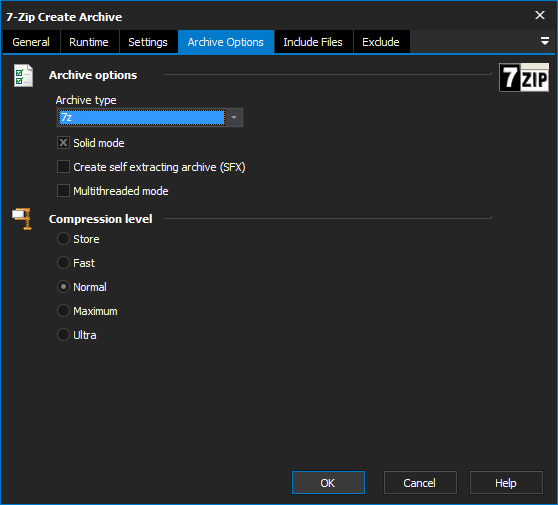
Task: Click the Archive options heading
Action: click(x=93, y=75)
